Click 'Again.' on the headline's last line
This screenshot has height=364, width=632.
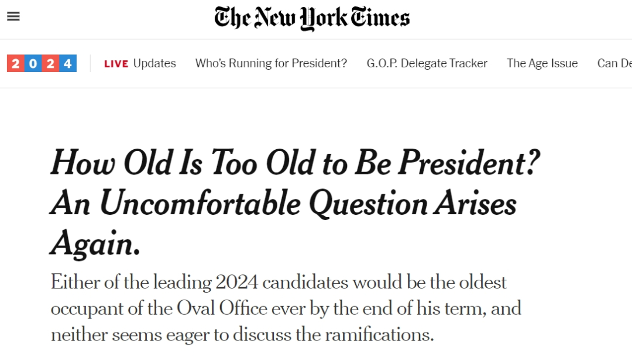tap(95, 243)
